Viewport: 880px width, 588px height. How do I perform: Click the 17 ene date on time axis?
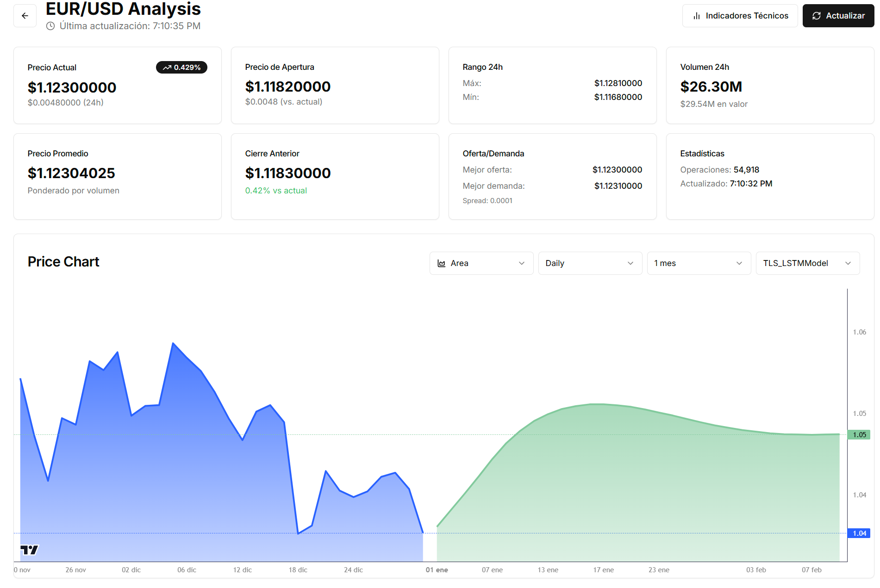tap(604, 570)
